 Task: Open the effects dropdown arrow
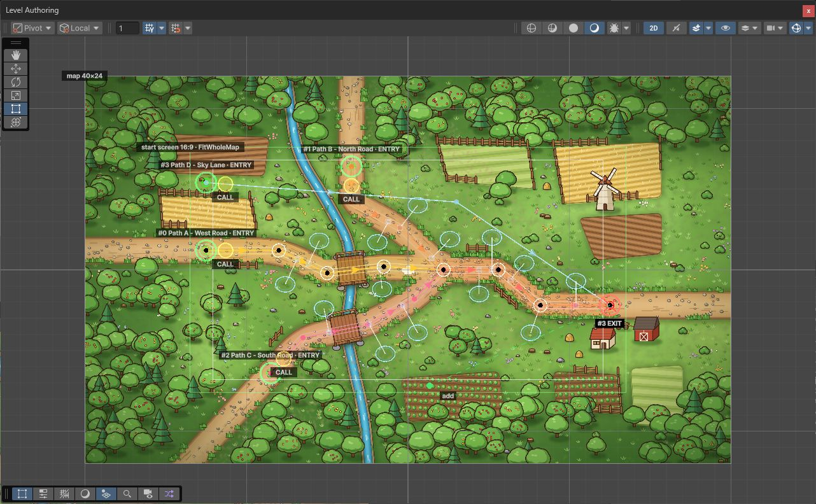(708, 28)
